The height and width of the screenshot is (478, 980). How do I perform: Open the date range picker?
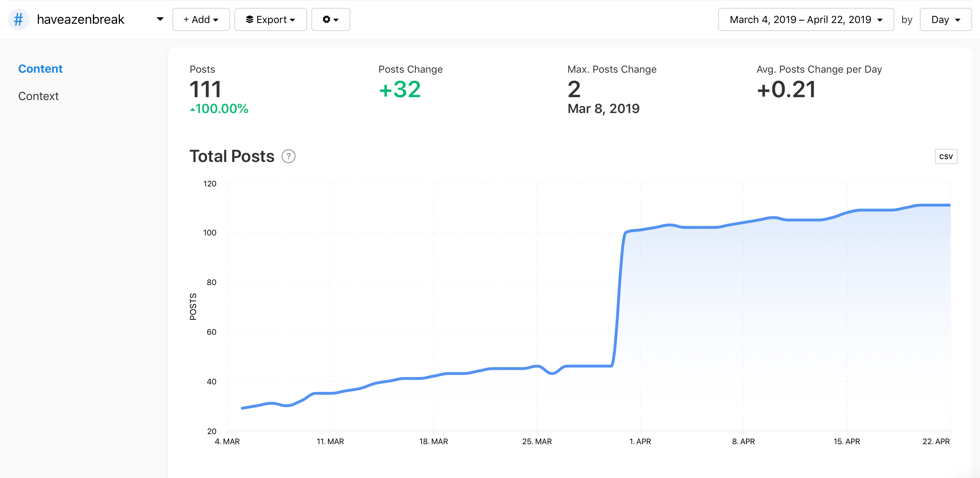(805, 19)
